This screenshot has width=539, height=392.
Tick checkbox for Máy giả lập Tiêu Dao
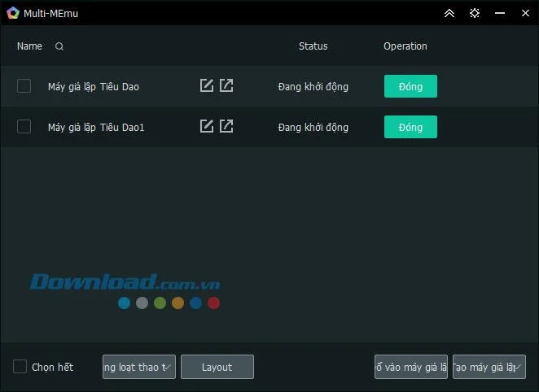click(x=24, y=86)
